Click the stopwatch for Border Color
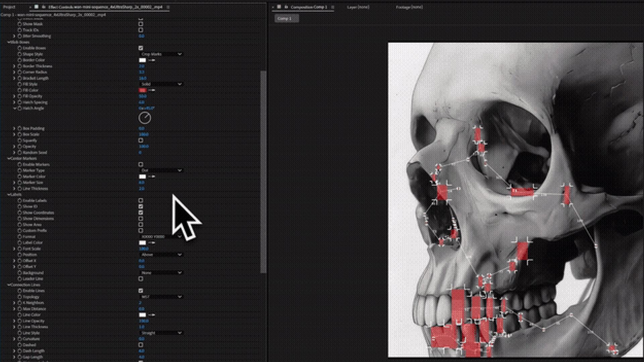Viewport: 644px width, 362px height. (19, 60)
